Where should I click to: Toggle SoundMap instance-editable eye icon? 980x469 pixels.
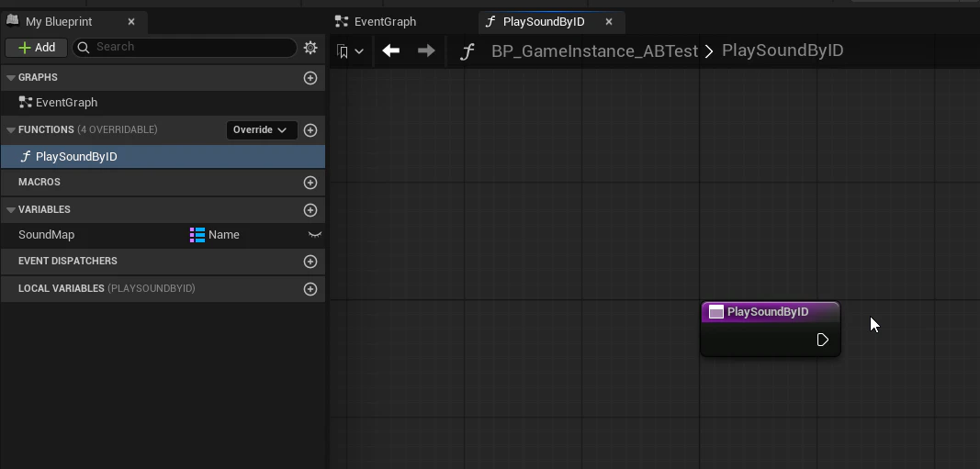(x=314, y=235)
